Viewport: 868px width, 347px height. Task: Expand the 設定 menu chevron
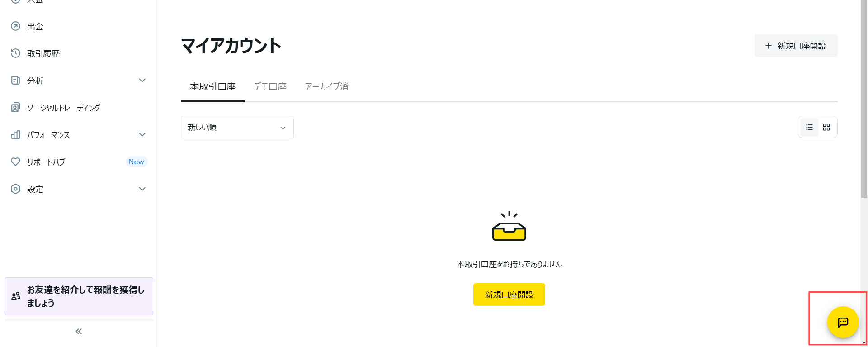pyautogui.click(x=142, y=189)
